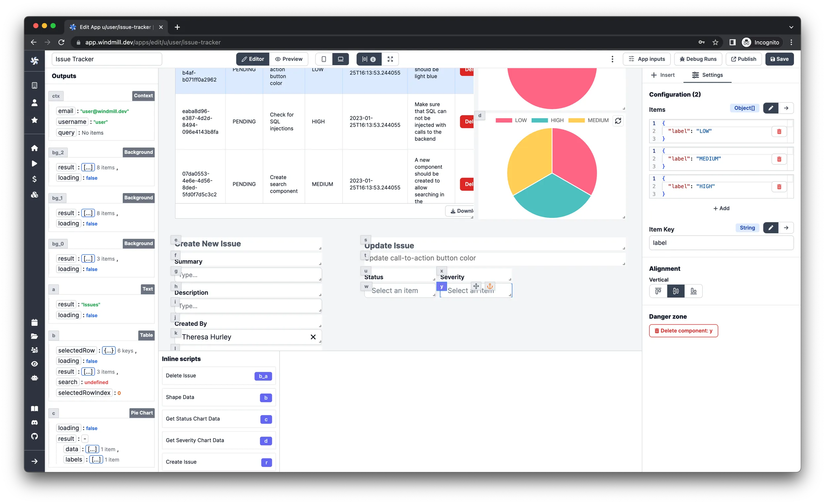Click the Publish button

tap(745, 58)
